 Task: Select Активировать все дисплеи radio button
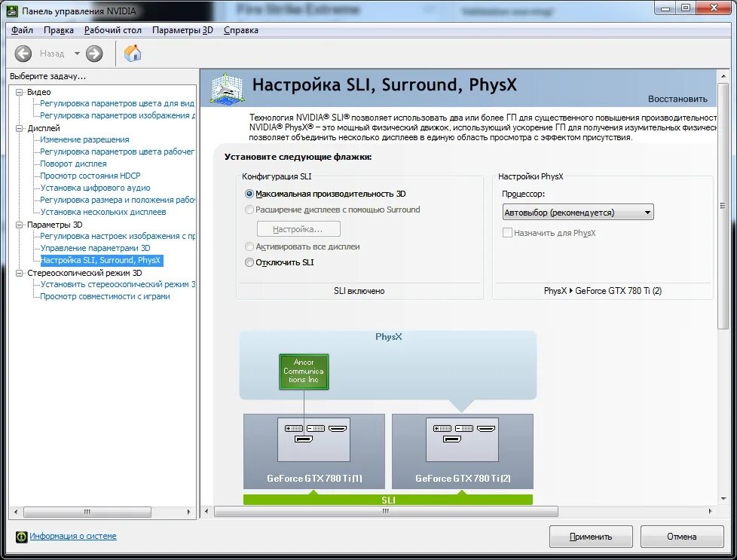point(249,246)
